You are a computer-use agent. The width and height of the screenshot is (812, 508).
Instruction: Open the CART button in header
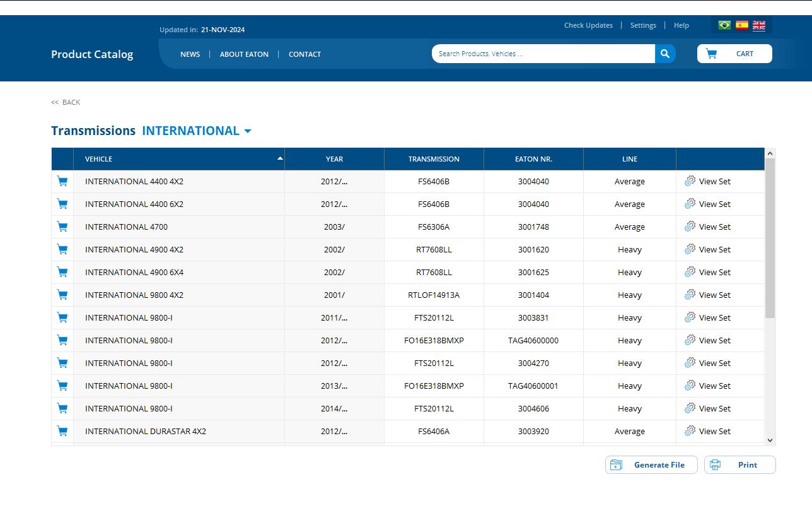pos(734,54)
